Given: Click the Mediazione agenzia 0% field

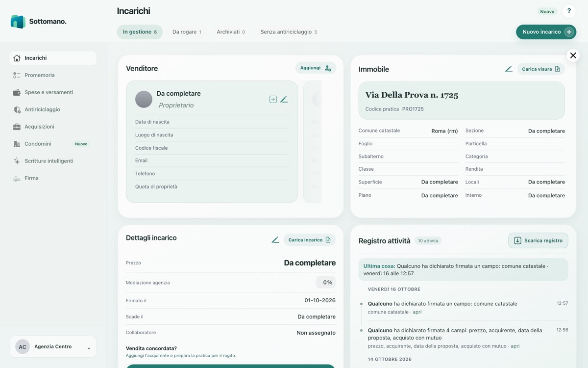Looking at the screenshot, I should [326, 282].
